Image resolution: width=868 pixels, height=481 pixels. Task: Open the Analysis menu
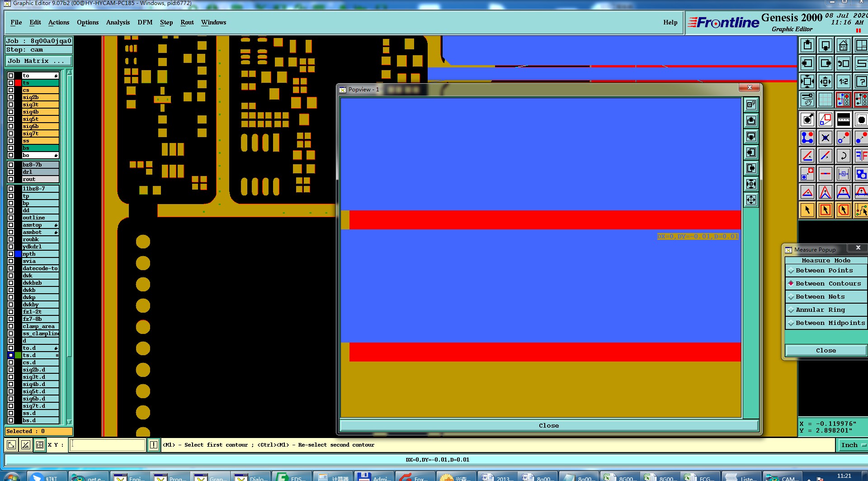coord(118,22)
